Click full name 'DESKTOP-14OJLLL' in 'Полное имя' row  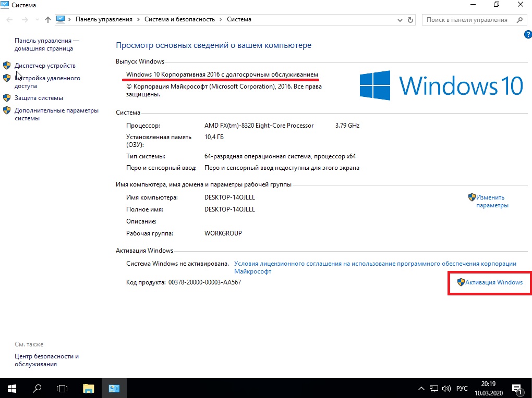coord(229,209)
